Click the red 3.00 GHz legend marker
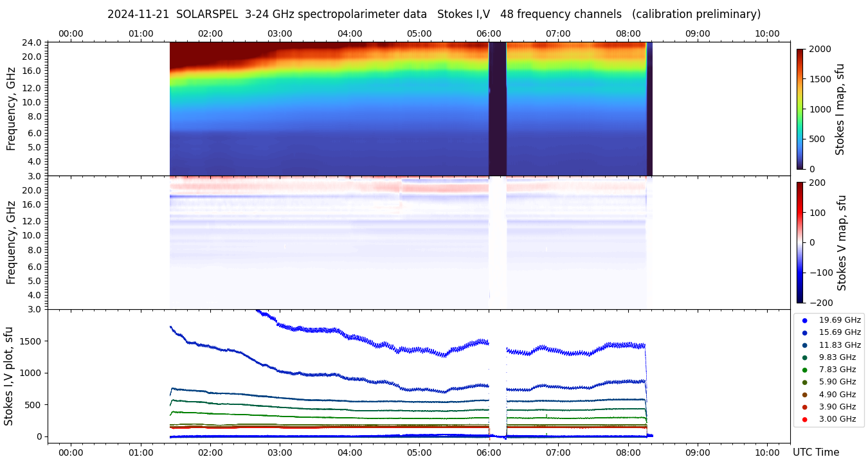868x466 pixels. click(x=804, y=419)
